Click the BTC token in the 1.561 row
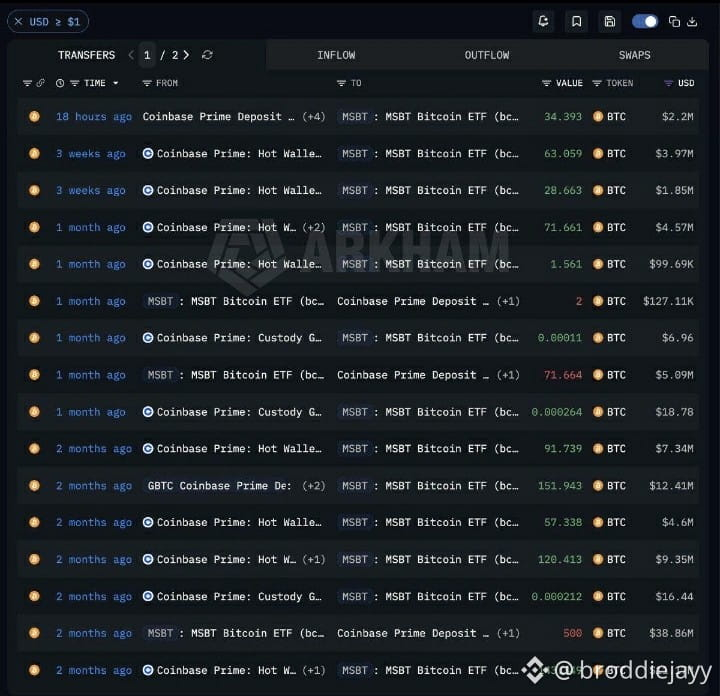The height and width of the screenshot is (696, 720). (x=616, y=264)
